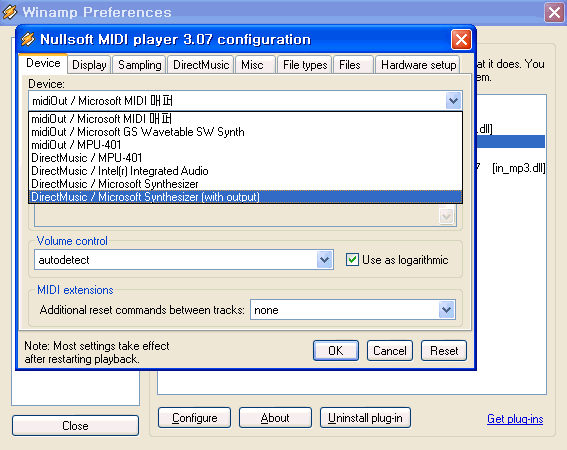Choose DirectMusic / Microsoft Synthesizer option
This screenshot has width=567, height=450.
point(245,184)
